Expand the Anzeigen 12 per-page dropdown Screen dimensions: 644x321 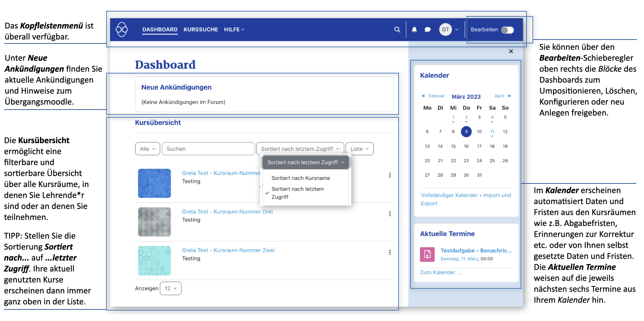170,288
